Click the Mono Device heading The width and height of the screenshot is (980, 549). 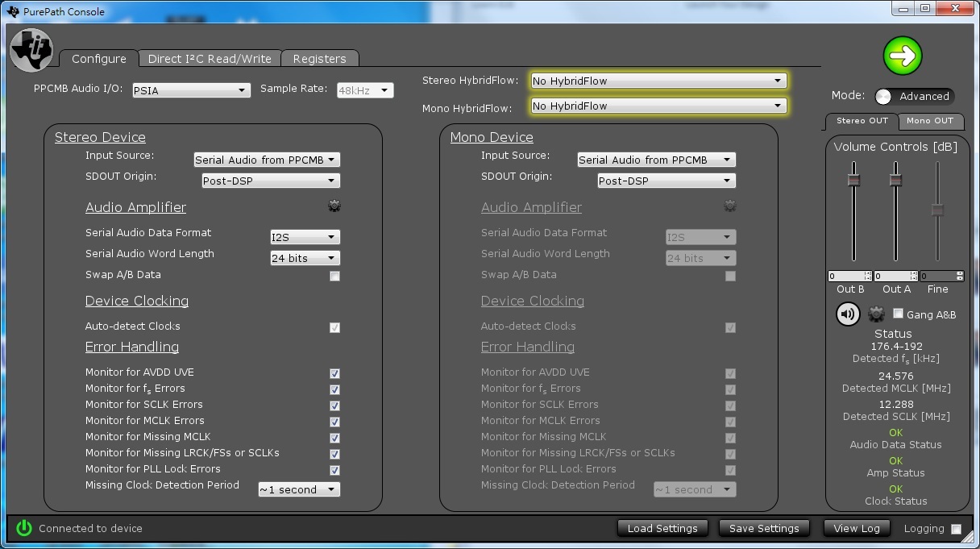(492, 137)
